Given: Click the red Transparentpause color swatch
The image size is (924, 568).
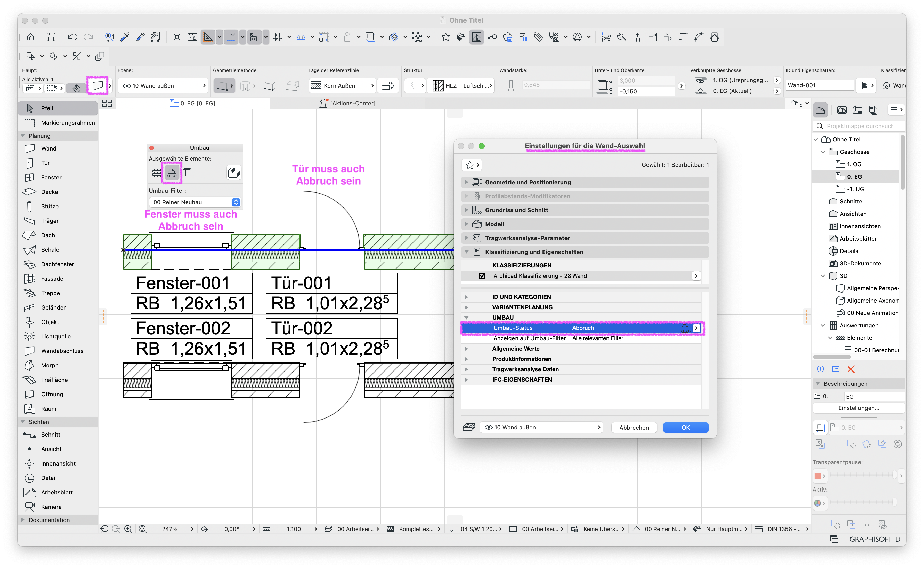Looking at the screenshot, I should pyautogui.click(x=817, y=476).
